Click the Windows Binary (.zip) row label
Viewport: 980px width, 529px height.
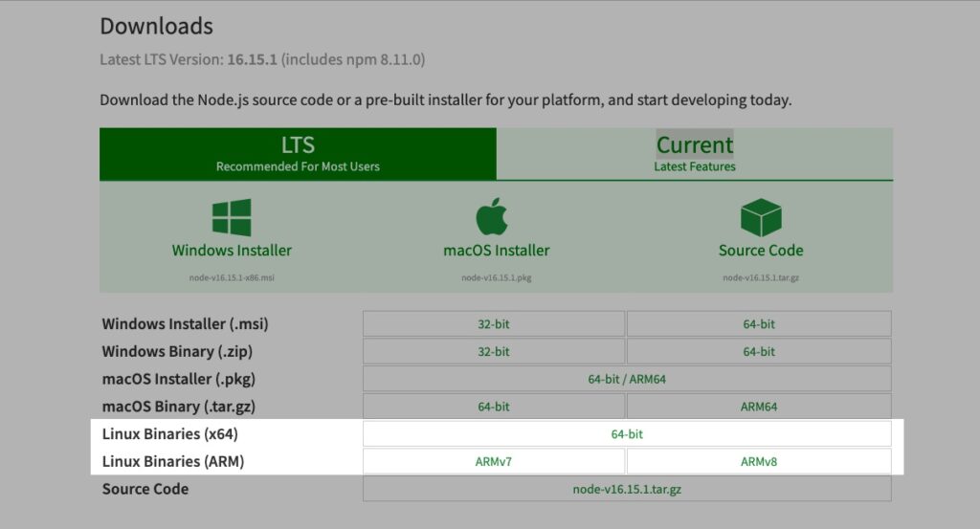[x=177, y=352]
